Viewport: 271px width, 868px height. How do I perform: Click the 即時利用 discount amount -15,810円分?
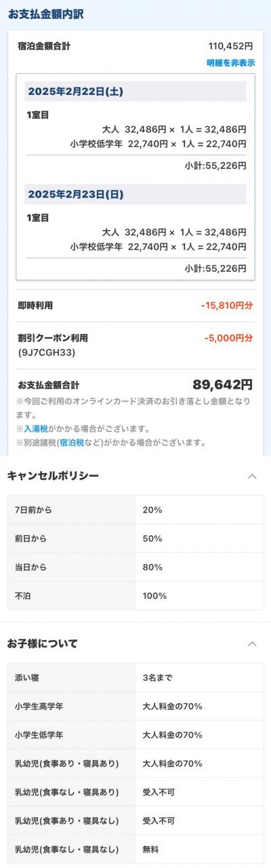[x=227, y=306]
